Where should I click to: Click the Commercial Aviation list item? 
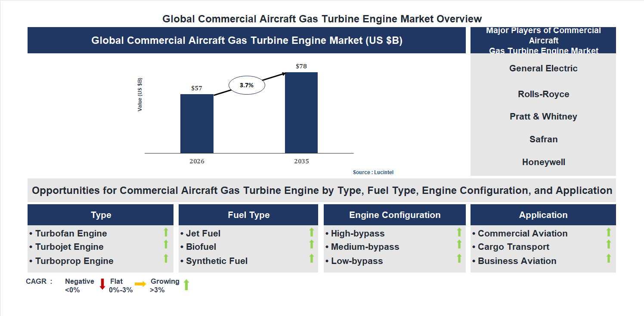pos(520,233)
